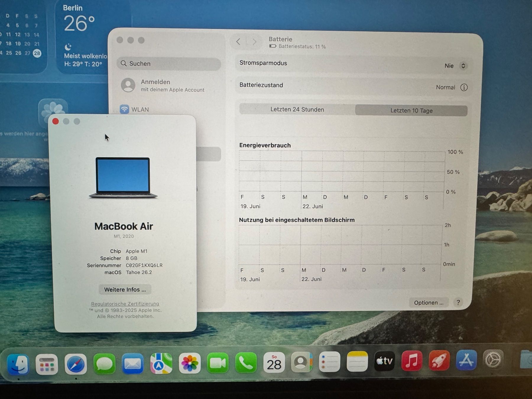Viewport: 532px width, 399px height.
Task: Click the macOS Tahoe 26.2 text
Action: (139, 272)
